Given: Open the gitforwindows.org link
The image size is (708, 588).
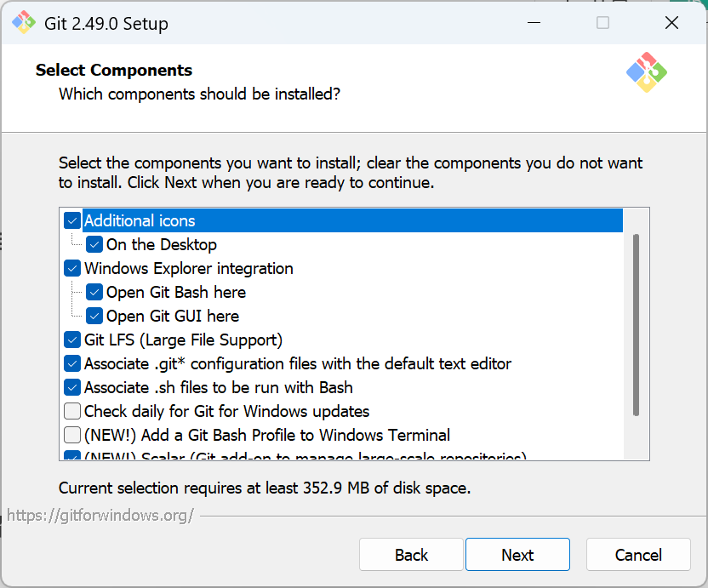Looking at the screenshot, I should tap(100, 516).
